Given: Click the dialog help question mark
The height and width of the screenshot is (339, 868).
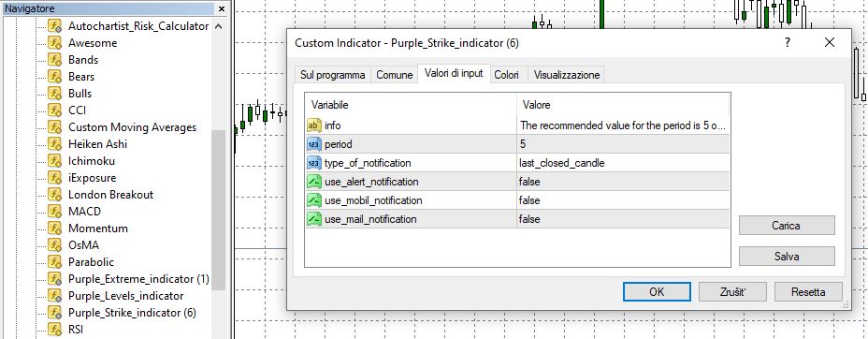Looking at the screenshot, I should coord(788,43).
